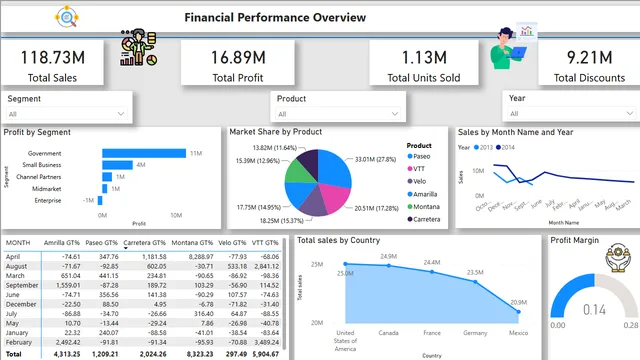The height and width of the screenshot is (360, 640).
Task: Sort by the Paseo GT% column header
Action: 101,242
